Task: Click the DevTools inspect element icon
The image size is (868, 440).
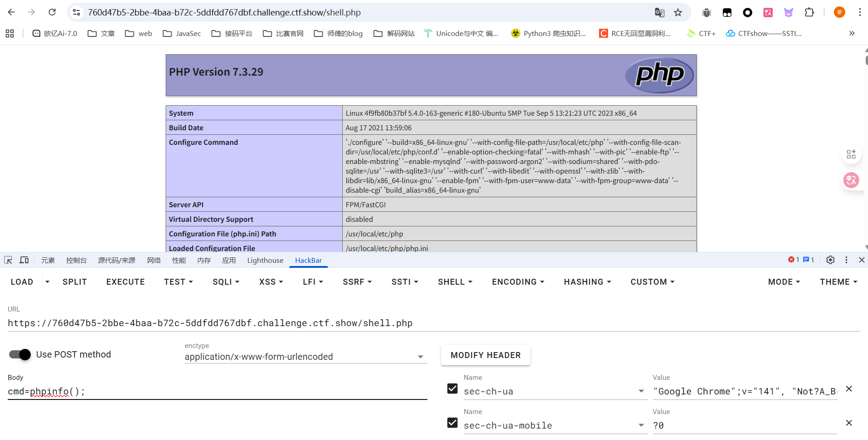Action: click(x=8, y=260)
